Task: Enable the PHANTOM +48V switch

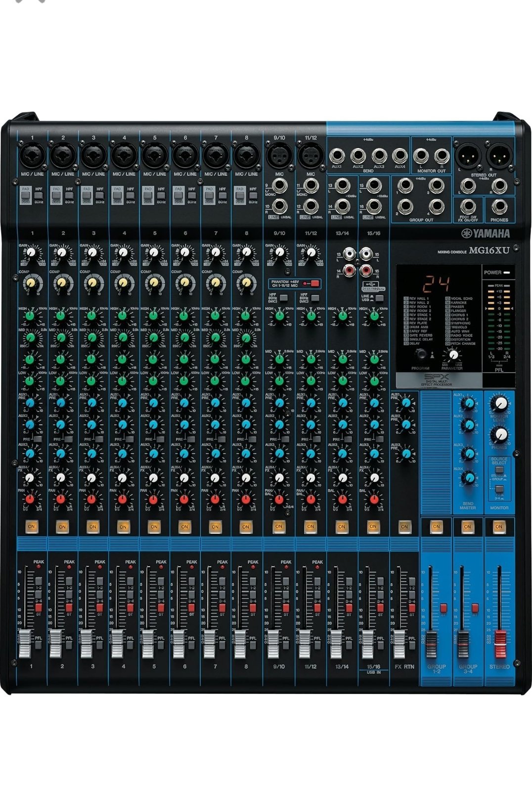Action: pyautogui.click(x=314, y=283)
